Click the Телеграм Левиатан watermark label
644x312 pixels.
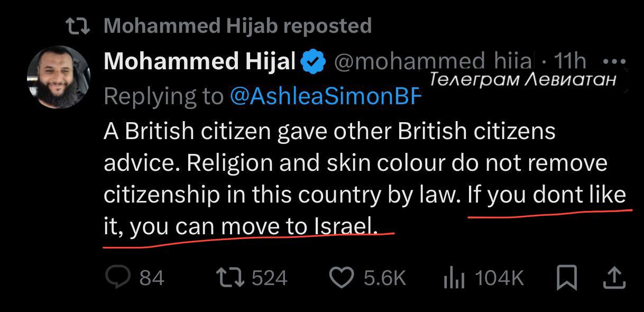click(522, 79)
